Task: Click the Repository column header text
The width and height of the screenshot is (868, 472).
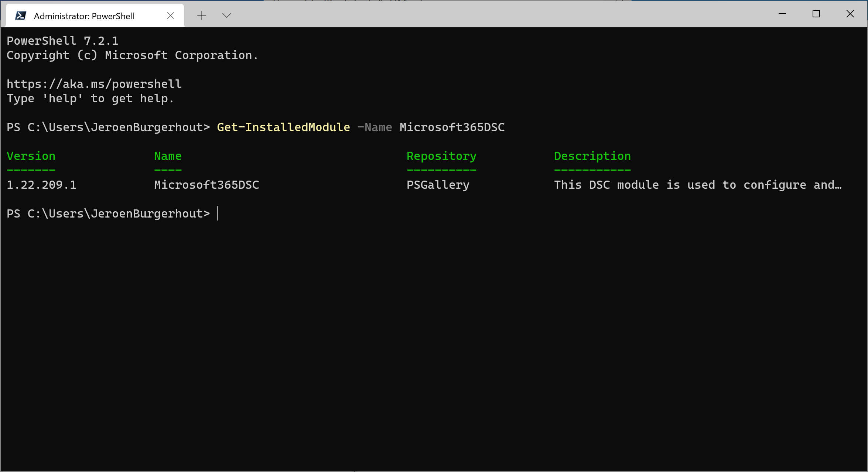Action: click(441, 155)
